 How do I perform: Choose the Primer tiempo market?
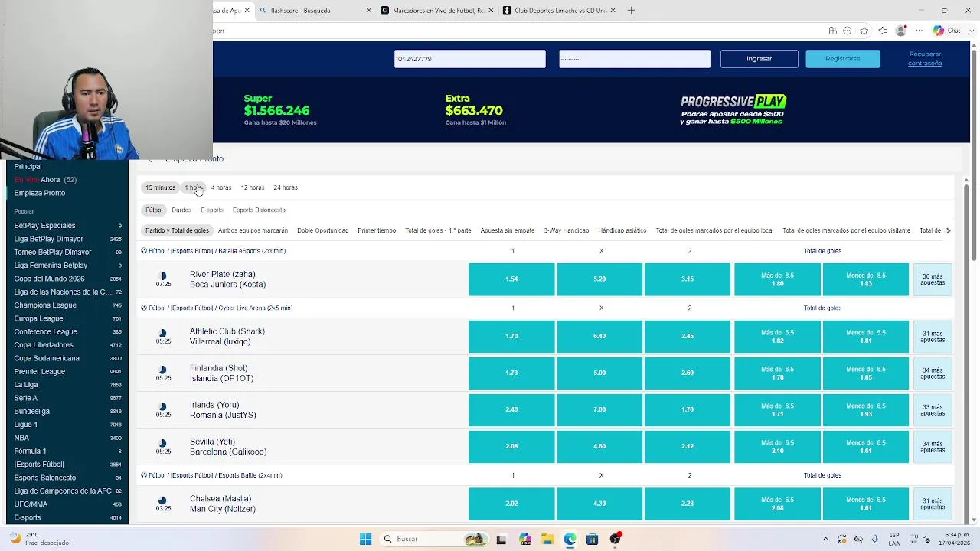[377, 230]
